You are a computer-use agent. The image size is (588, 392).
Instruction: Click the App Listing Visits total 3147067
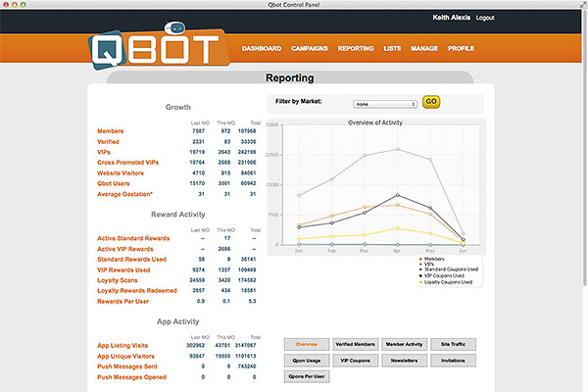click(245, 345)
